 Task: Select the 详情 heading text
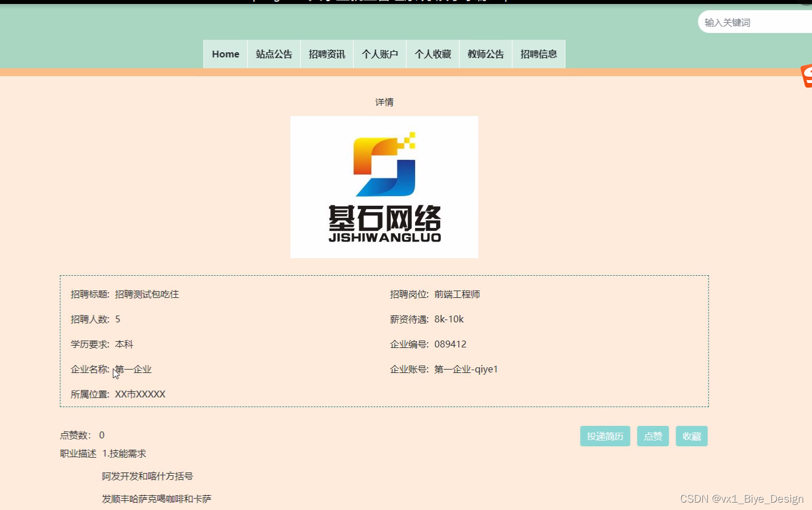(x=384, y=102)
